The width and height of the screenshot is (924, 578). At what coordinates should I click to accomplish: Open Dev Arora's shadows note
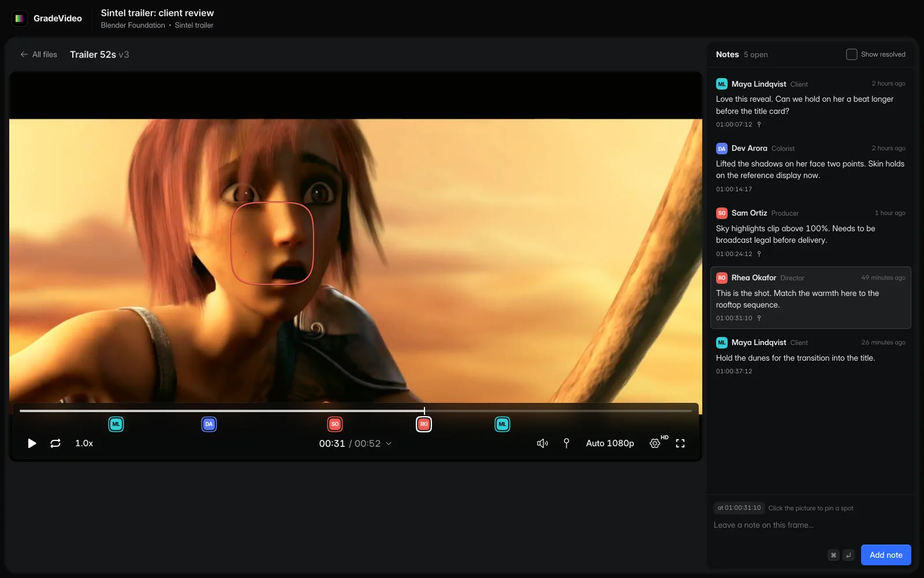(811, 168)
